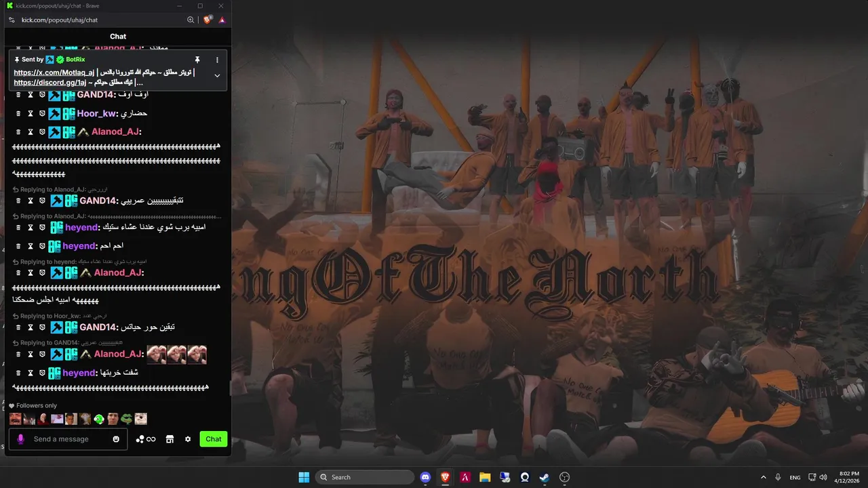Click subscriber badge next to Hoor_kw

click(69, 113)
